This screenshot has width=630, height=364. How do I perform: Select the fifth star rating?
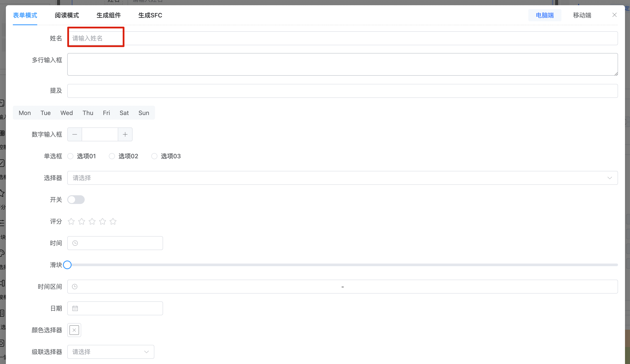coord(113,221)
